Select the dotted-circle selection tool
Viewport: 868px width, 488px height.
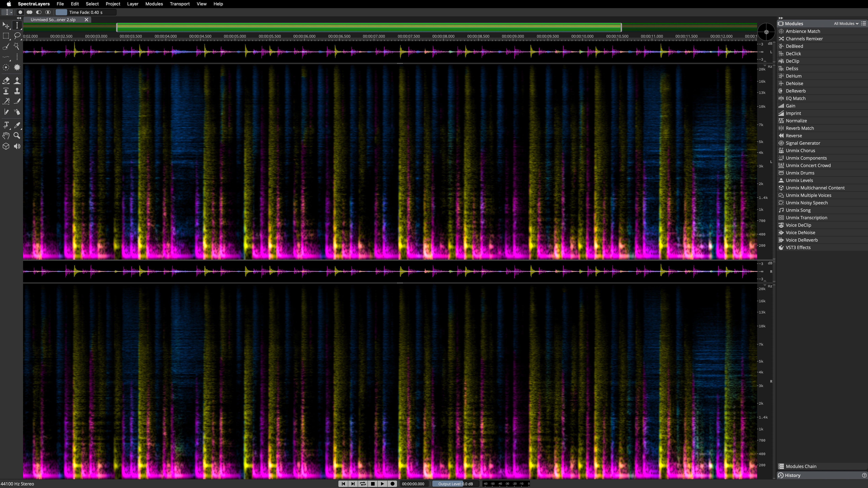6,67
